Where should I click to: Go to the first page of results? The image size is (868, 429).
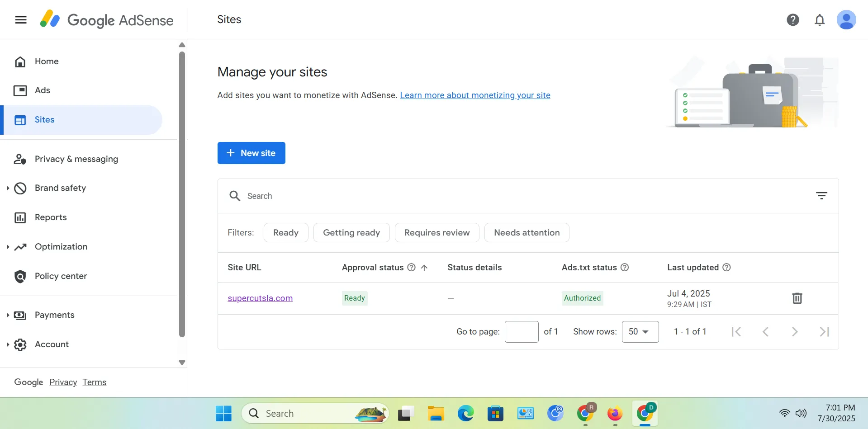click(x=736, y=332)
